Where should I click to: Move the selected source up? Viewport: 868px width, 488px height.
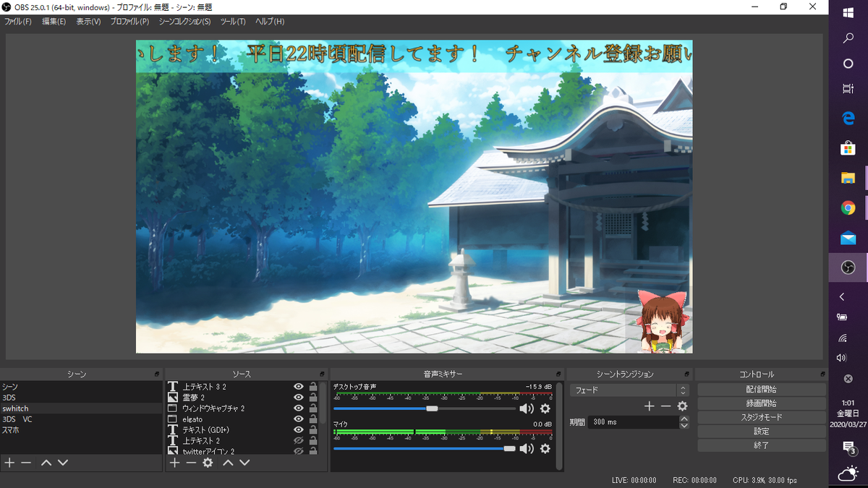228,463
